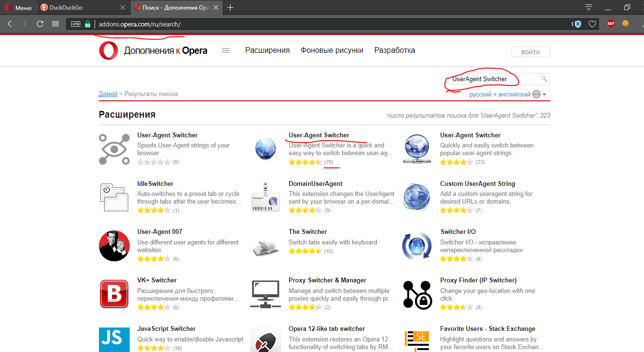Viewport: 644px width, 352px height.
Task: Follow the Домой breadcrumb link
Action: point(108,94)
